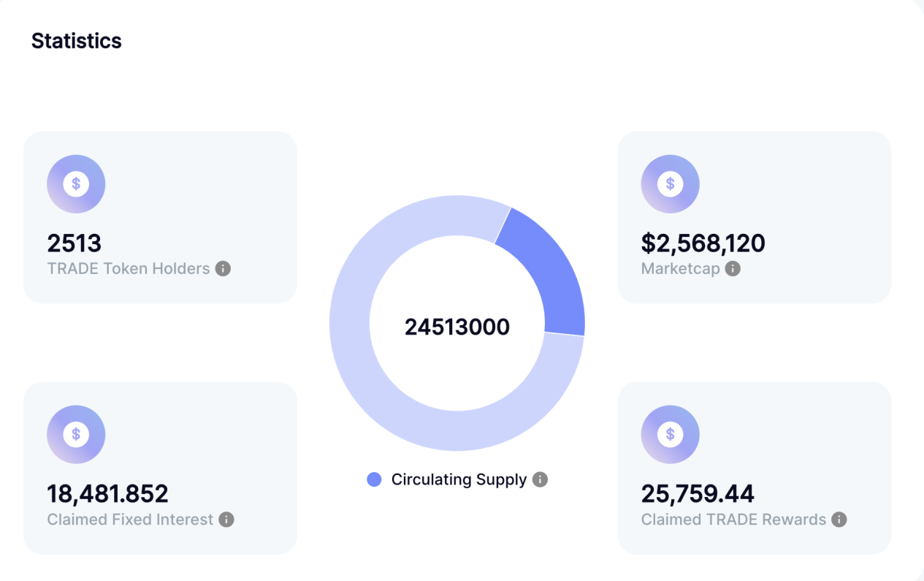The width and height of the screenshot is (924, 581).
Task: Toggle Circulating Supply legend dot
Action: 374,479
